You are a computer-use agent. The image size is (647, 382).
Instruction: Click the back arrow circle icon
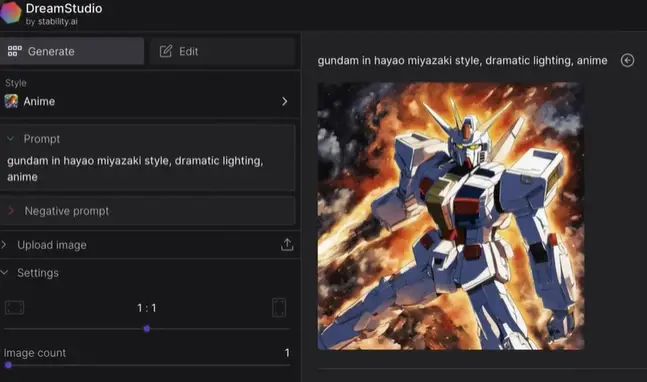pyautogui.click(x=627, y=61)
